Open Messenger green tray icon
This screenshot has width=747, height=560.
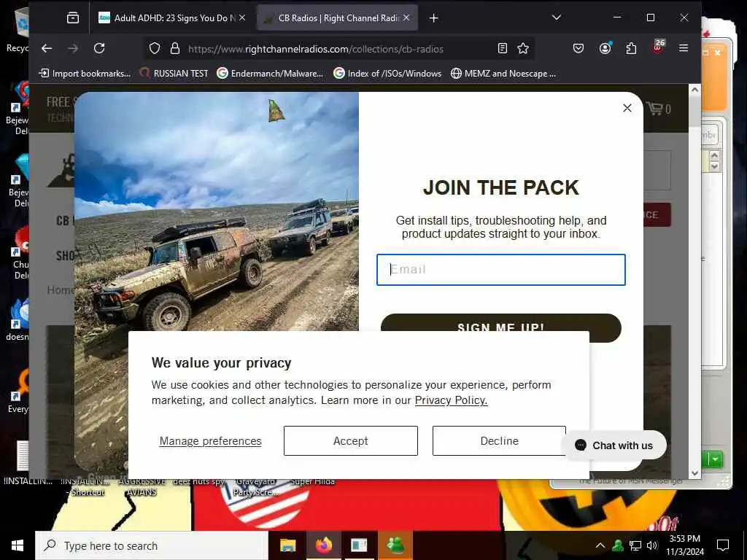618,545
